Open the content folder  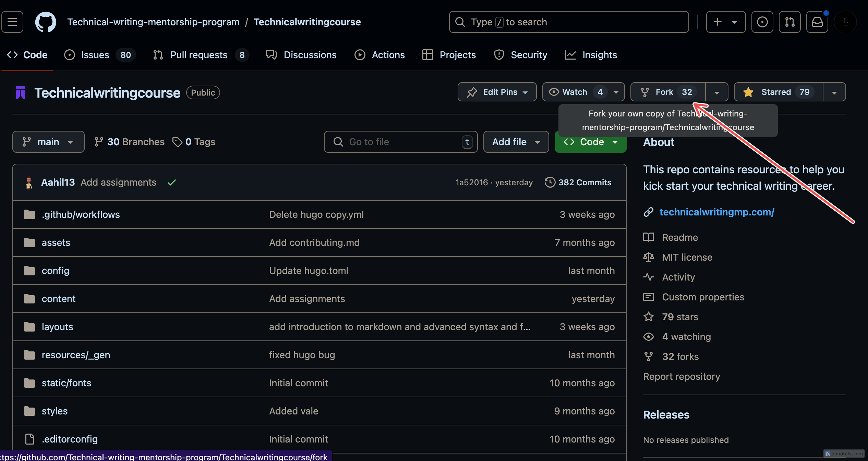click(x=59, y=299)
